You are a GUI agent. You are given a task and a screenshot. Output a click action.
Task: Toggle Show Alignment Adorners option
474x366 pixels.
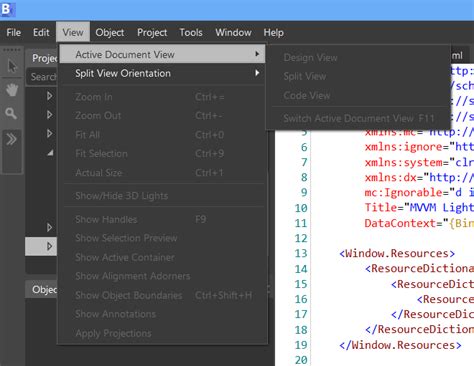pyautogui.click(x=162, y=276)
